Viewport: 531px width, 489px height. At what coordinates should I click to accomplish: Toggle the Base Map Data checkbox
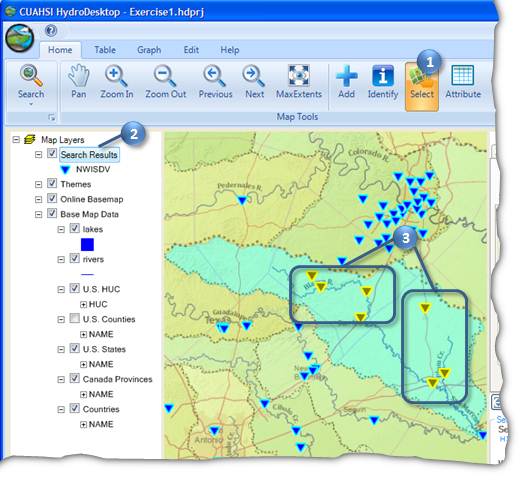(x=52, y=213)
